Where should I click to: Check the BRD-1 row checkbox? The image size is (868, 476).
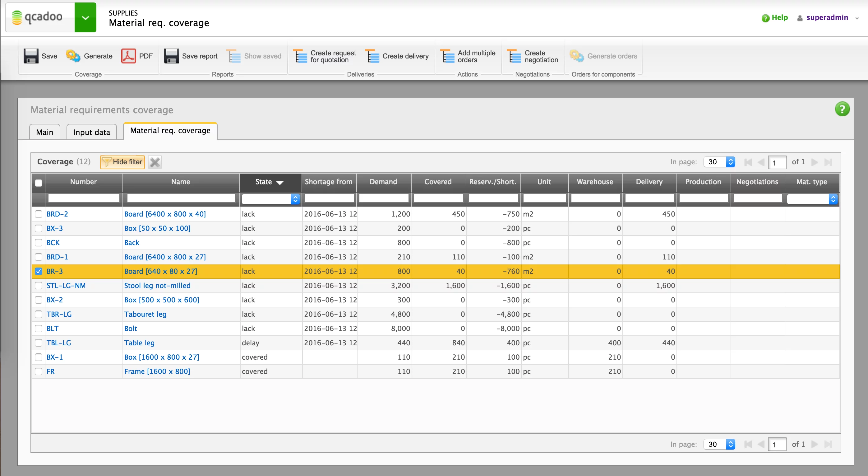(39, 257)
